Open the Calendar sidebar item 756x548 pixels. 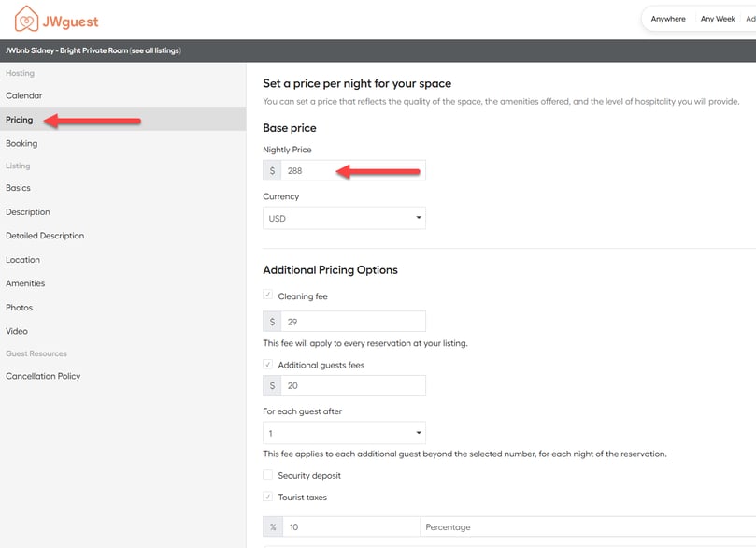pos(24,95)
